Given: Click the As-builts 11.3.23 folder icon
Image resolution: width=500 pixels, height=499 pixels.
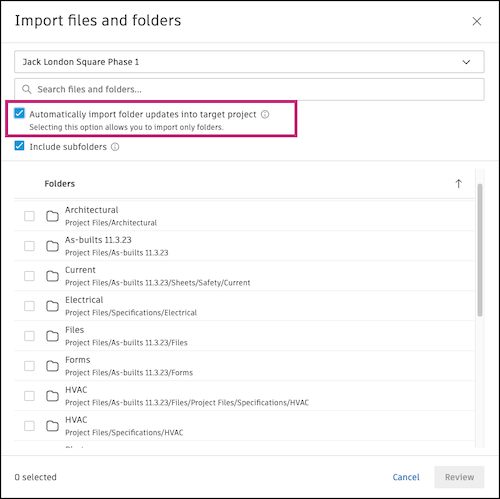Looking at the screenshot, I should coord(52,246).
